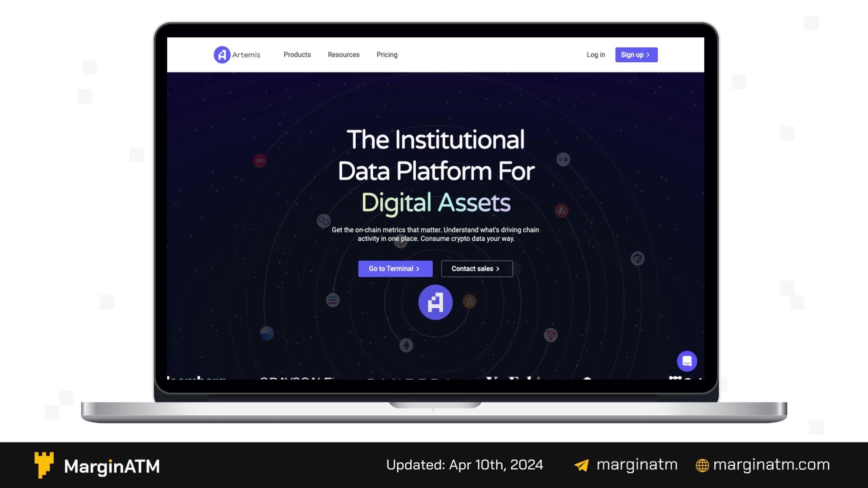The image size is (868, 488).
Task: Expand the Resources dropdown menu
Action: [x=343, y=54]
